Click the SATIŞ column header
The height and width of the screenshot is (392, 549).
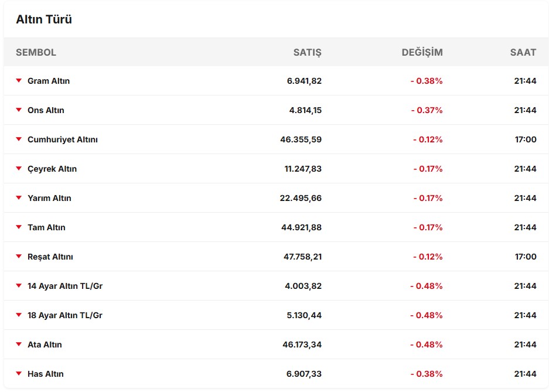tap(307, 52)
